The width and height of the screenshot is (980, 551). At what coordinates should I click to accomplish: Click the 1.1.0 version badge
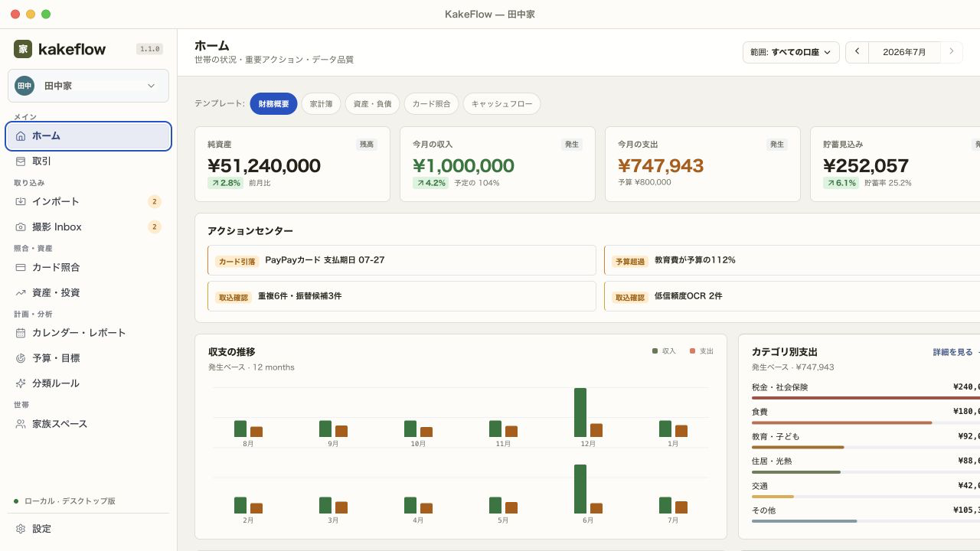[x=149, y=49]
